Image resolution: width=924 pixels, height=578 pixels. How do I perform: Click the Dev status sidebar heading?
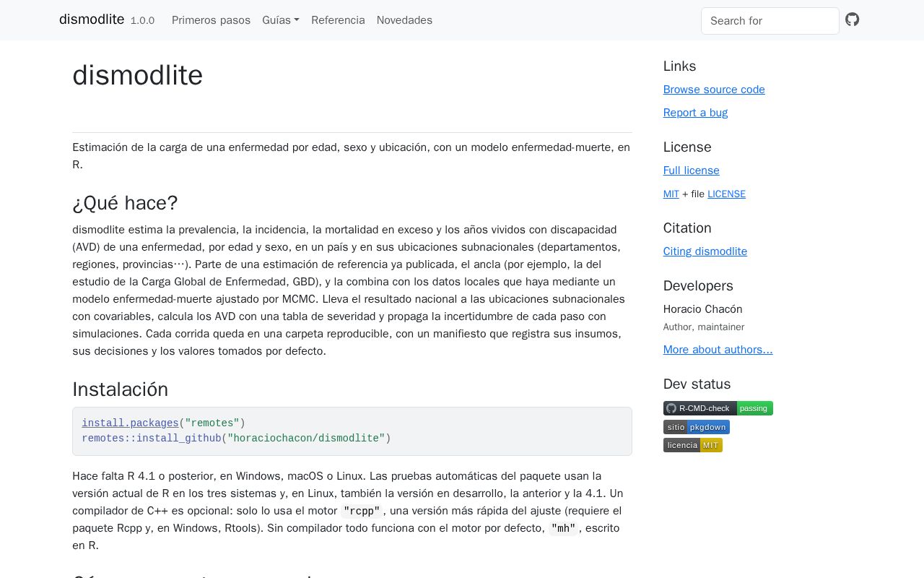[697, 384]
